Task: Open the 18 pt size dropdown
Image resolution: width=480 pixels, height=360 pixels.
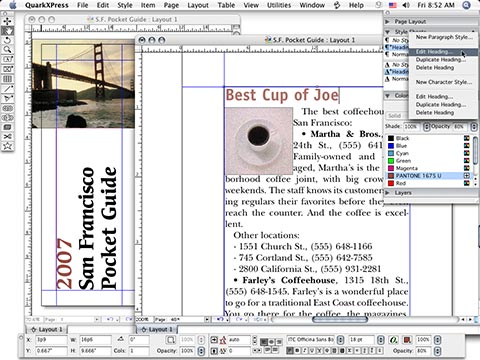Action: [x=381, y=340]
